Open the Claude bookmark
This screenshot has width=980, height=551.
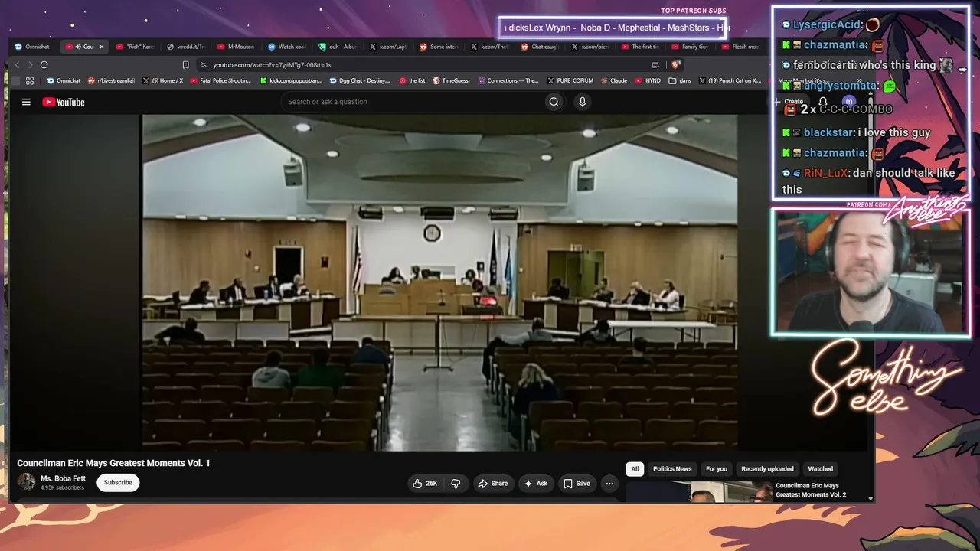click(x=614, y=80)
